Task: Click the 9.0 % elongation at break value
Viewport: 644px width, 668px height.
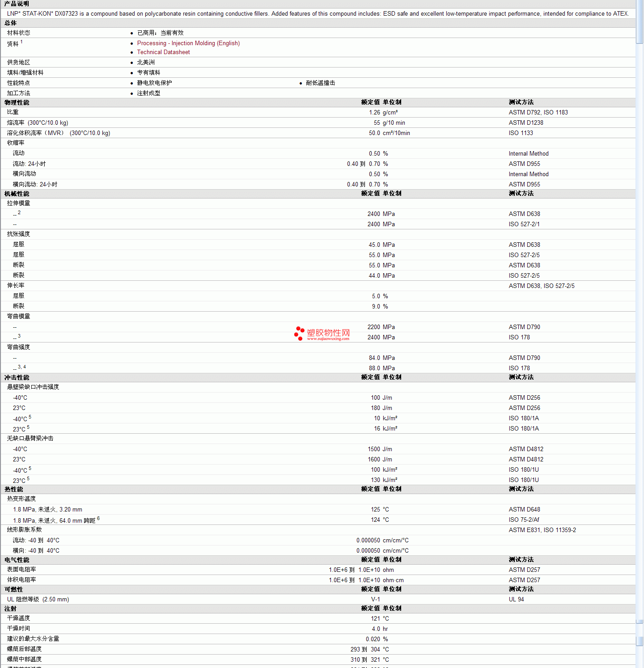Action: pos(380,307)
